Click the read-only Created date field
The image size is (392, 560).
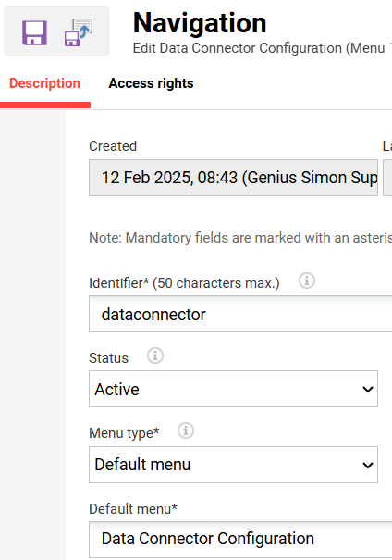[233, 178]
